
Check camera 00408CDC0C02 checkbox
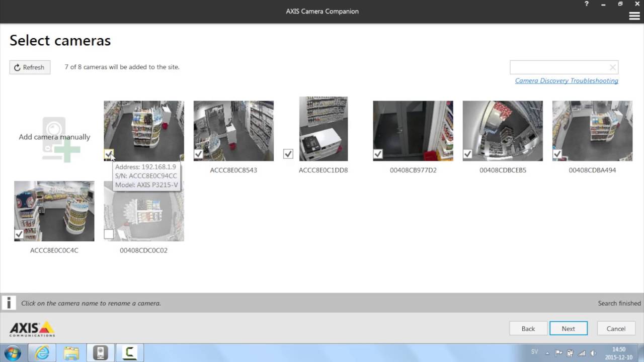pos(109,234)
